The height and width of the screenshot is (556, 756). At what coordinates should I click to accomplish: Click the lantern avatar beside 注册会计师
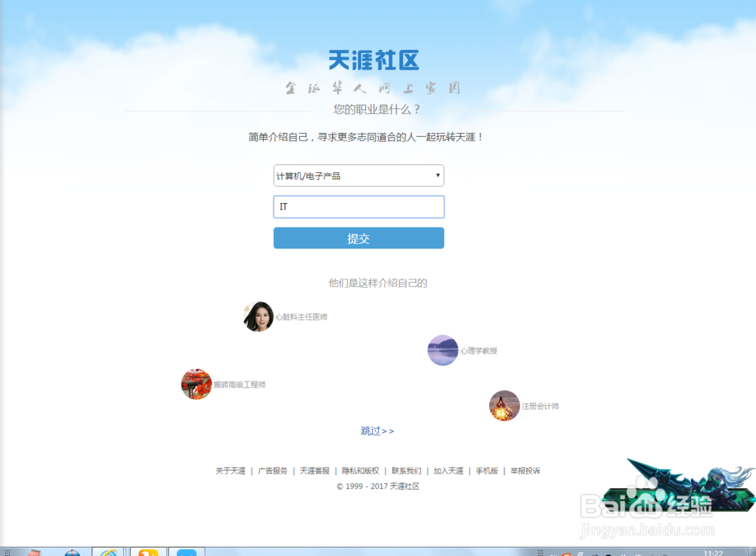coord(504,406)
